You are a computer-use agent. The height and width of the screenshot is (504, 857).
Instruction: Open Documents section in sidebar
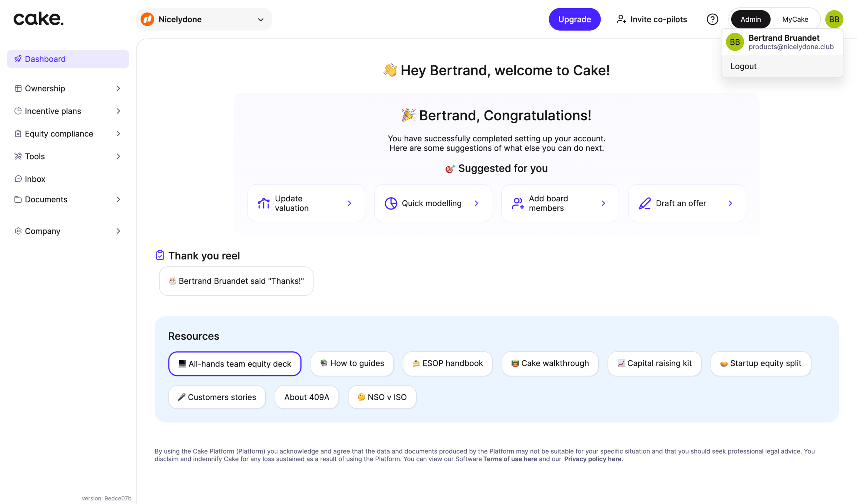click(x=68, y=199)
